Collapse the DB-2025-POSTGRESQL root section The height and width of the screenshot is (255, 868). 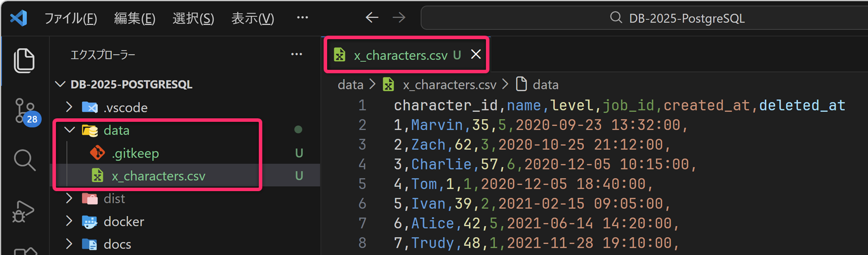60,84
